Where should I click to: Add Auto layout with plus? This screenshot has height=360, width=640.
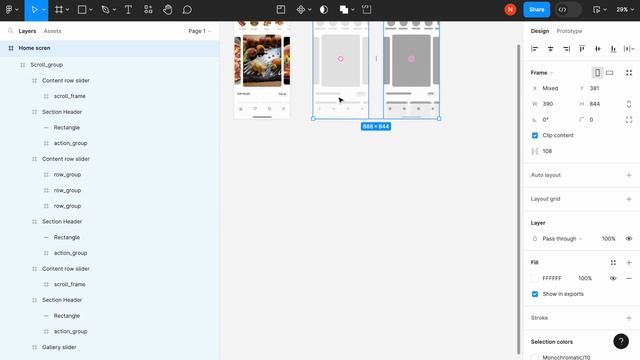coord(629,175)
